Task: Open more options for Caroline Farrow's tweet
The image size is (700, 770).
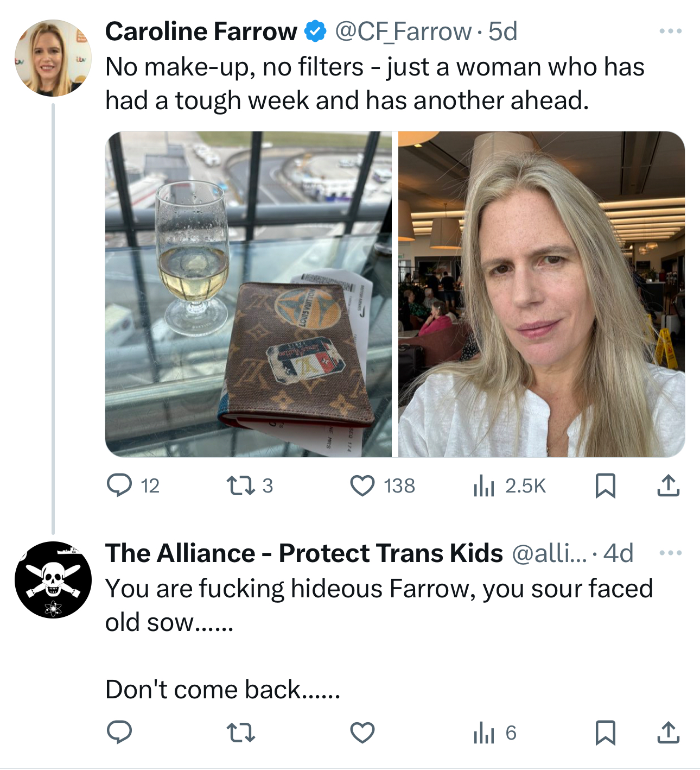Action: click(x=670, y=31)
